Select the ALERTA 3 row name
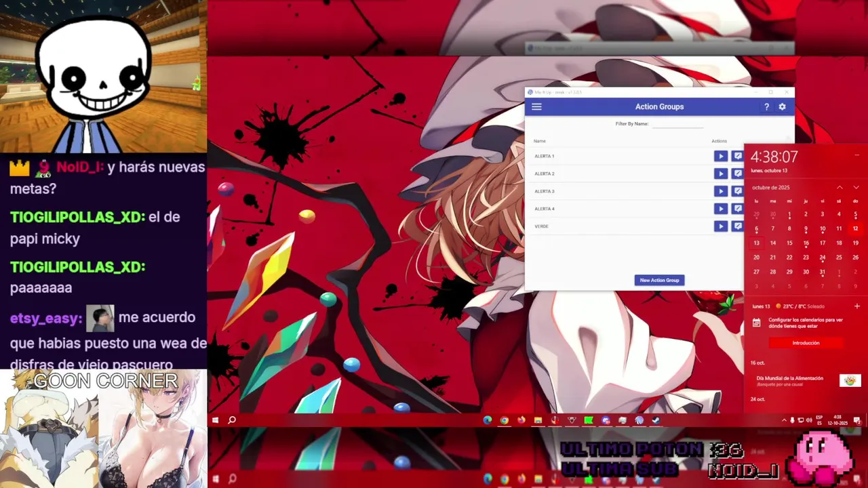 coord(545,191)
